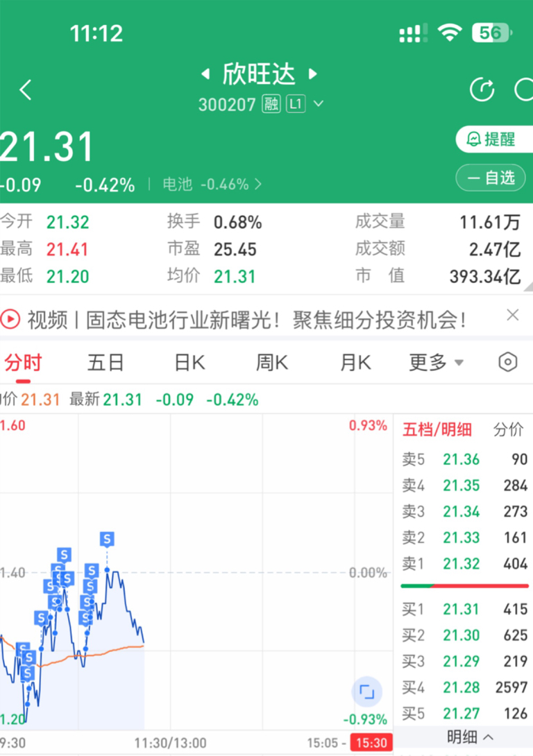
Task: Tap the 买2 21.30 order row
Action: tap(464, 635)
